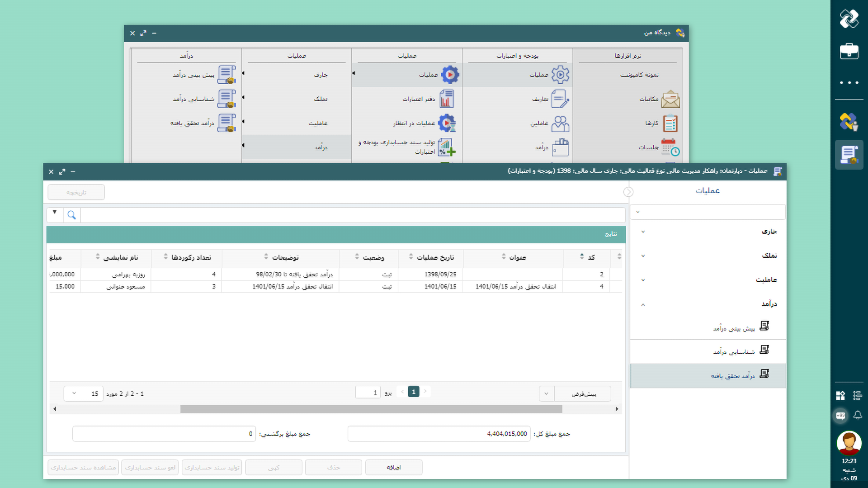Click the اضافه button
This screenshot has width=868, height=488.
click(x=393, y=467)
